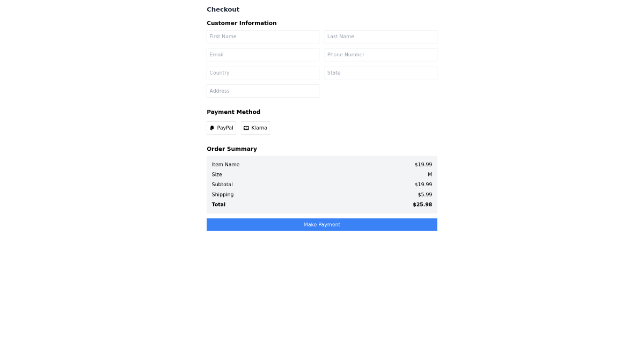The width and height of the screenshot is (644, 338).
Task: Click the $19.99 item price
Action: (423, 164)
